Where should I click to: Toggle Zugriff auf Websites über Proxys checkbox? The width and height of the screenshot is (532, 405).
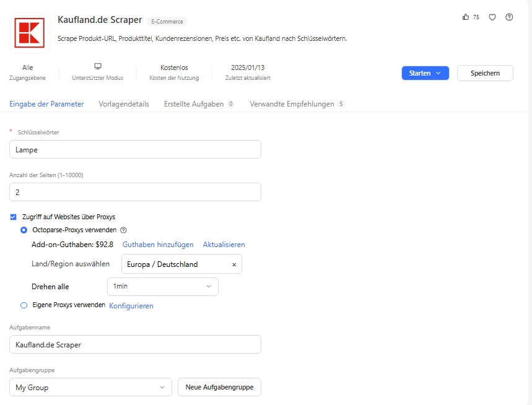[13, 217]
